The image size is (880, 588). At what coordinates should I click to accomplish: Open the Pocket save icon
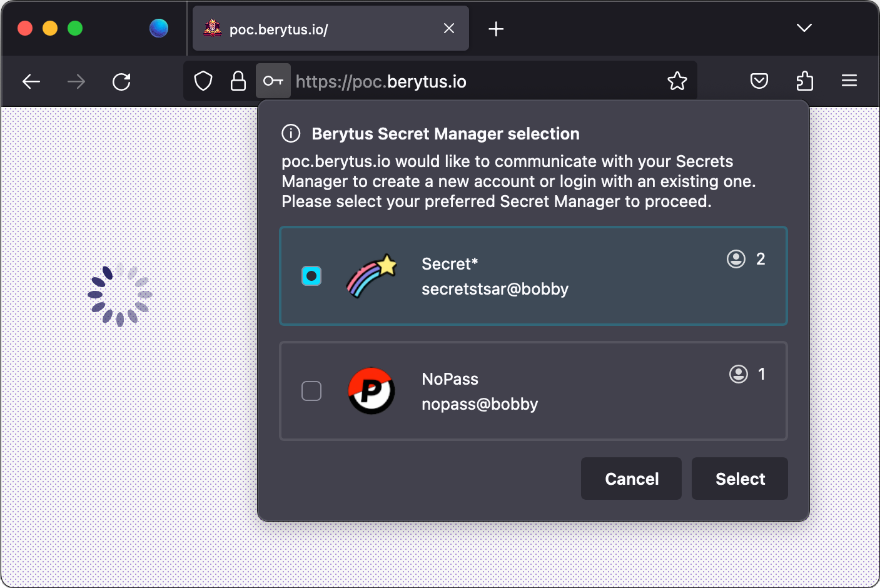click(x=759, y=81)
